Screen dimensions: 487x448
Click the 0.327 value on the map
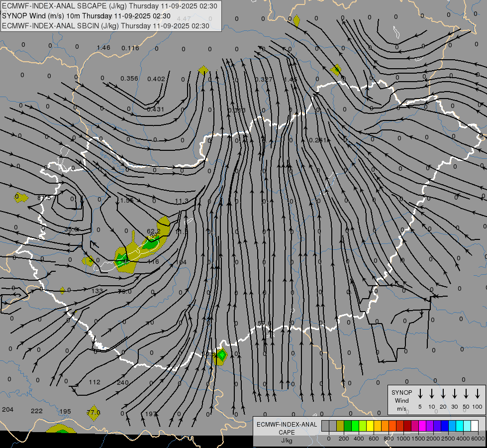coord(264,79)
